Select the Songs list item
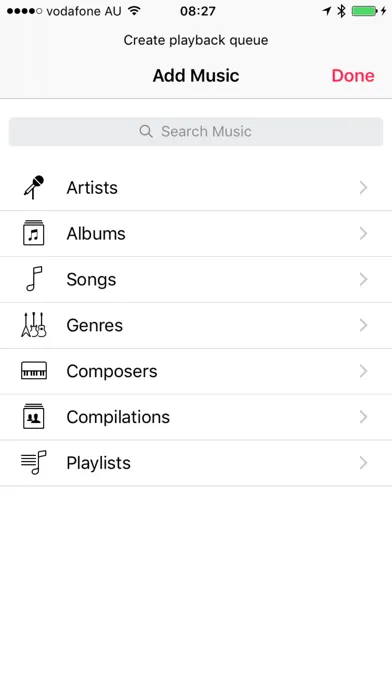Viewport: 392px width, 696px height. (x=196, y=279)
